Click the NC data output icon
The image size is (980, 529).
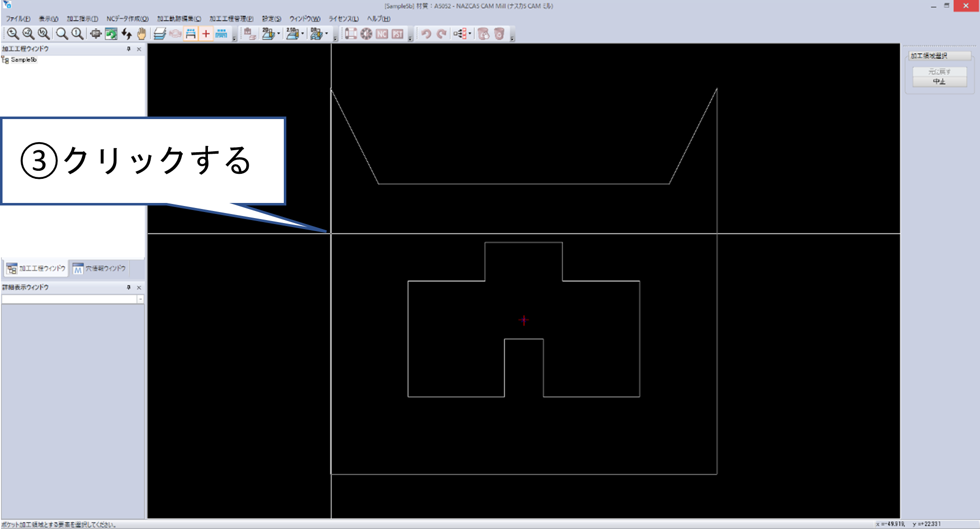pyautogui.click(x=382, y=34)
